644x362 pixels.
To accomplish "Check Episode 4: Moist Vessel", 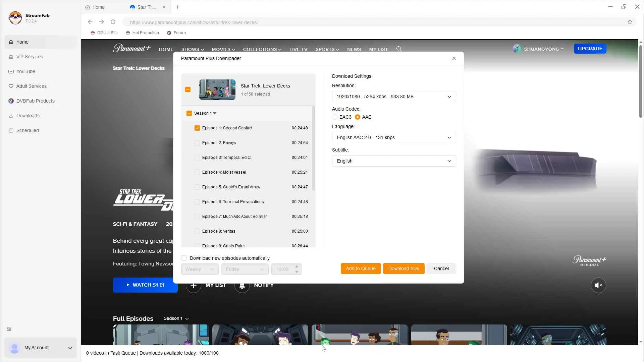I will pos(197,172).
